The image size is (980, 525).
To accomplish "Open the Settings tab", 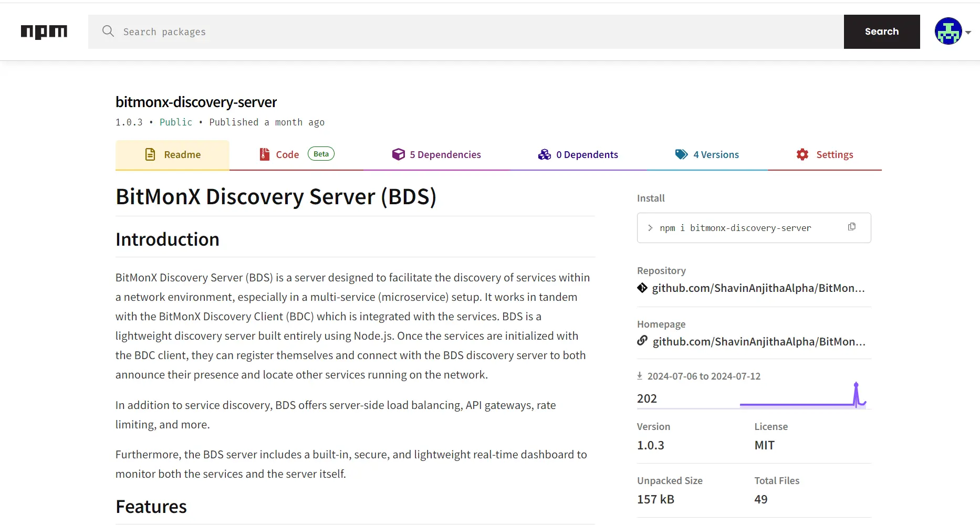I will click(x=825, y=155).
